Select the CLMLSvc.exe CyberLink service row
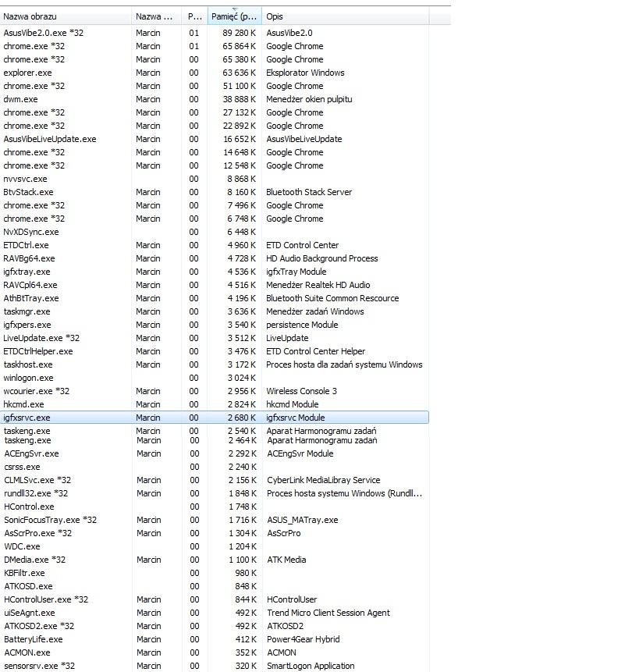This screenshot has width=639, height=672. point(214,481)
